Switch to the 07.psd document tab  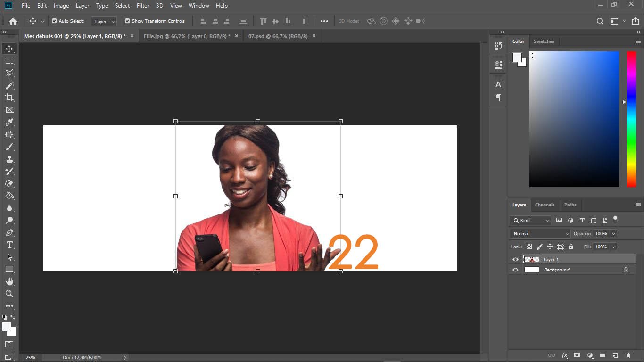[x=278, y=36]
